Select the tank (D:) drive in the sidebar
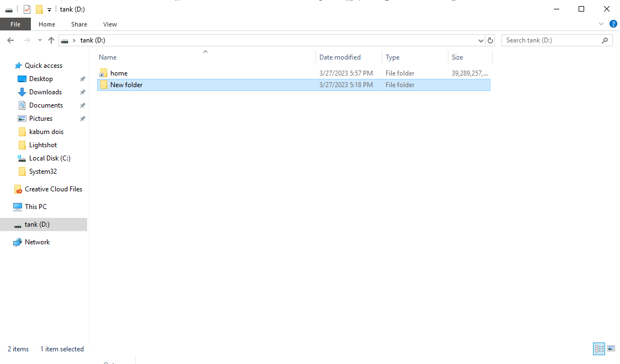620x364 pixels. 38,224
